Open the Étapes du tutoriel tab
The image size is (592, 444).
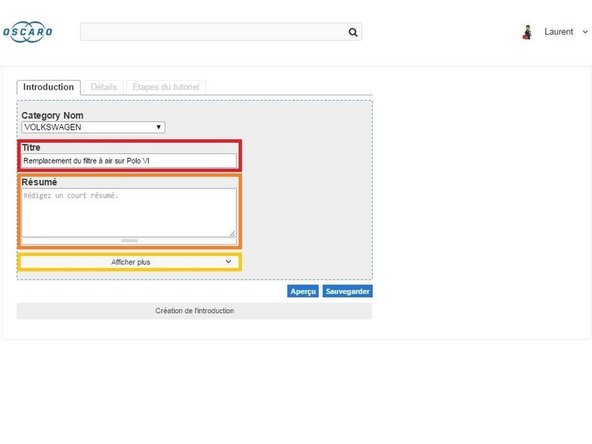pyautogui.click(x=166, y=87)
